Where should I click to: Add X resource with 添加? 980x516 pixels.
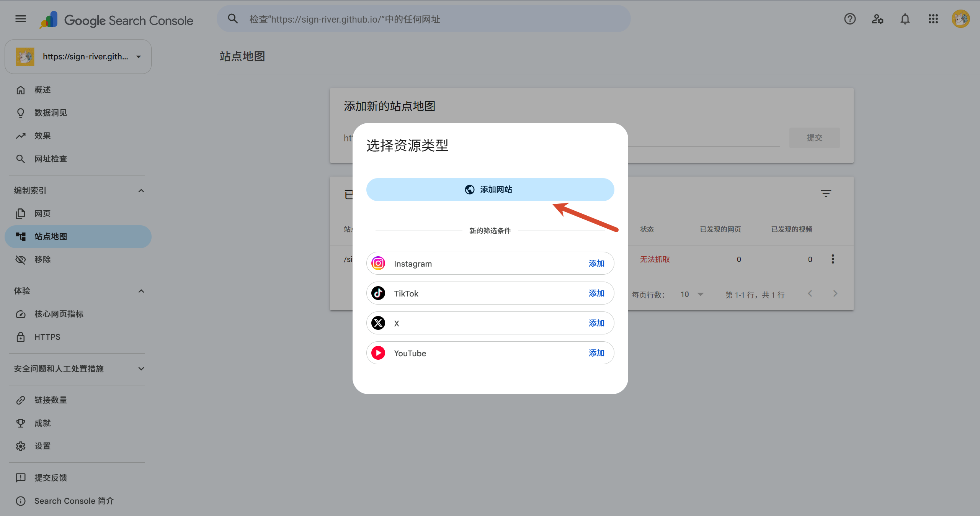click(596, 323)
